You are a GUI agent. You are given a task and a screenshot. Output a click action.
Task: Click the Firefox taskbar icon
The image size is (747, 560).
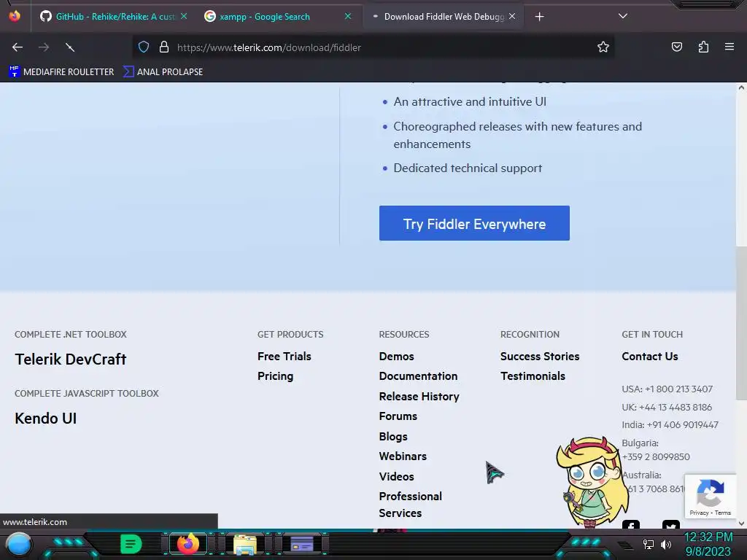pyautogui.click(x=187, y=544)
